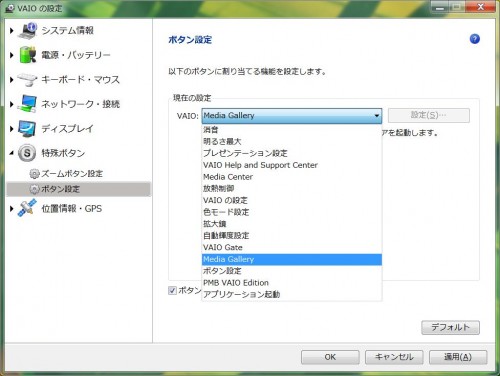500x376 pixels.
Task: Minimize the VAIO settings window
Action: point(440,7)
